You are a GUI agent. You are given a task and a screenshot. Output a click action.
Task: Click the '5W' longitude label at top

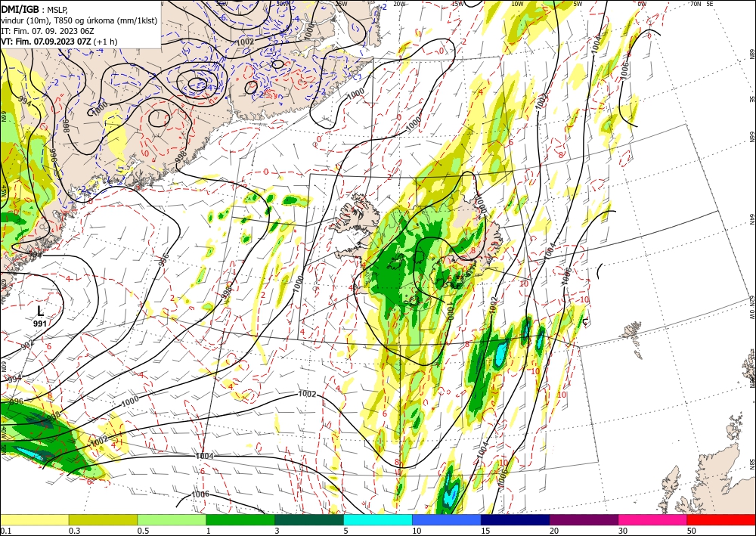578,4
